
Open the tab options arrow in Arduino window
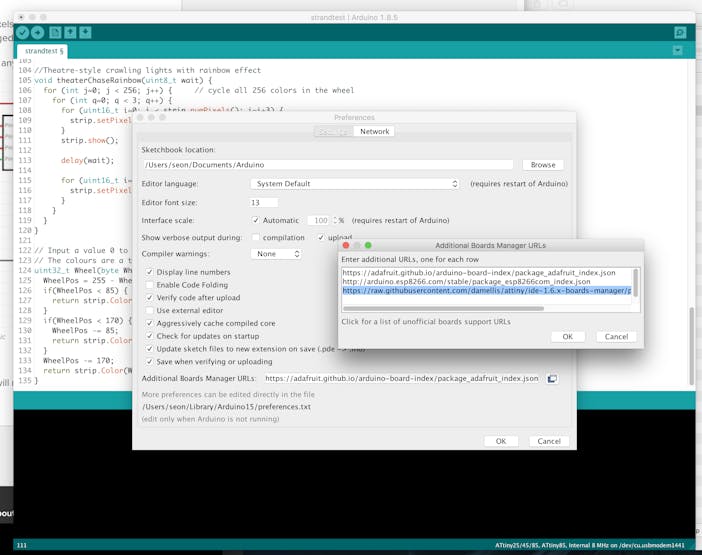coord(678,51)
